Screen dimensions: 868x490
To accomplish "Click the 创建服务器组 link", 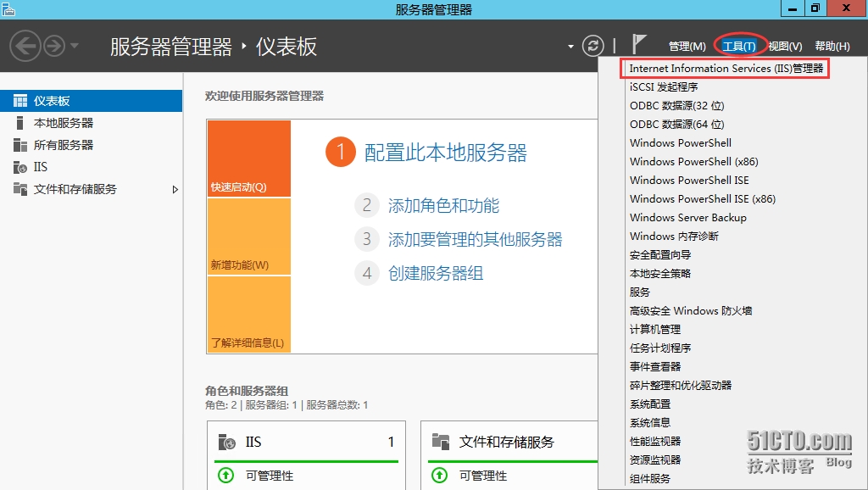I will point(436,273).
